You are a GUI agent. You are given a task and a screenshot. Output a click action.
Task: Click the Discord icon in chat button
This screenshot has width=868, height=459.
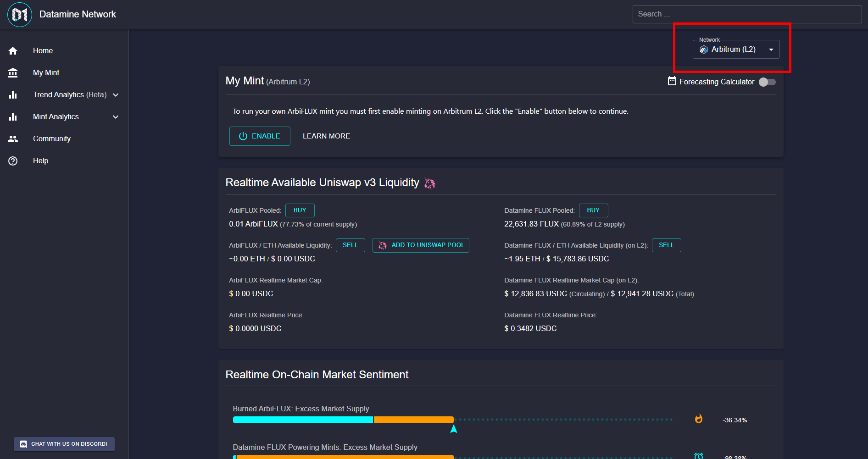[23, 444]
